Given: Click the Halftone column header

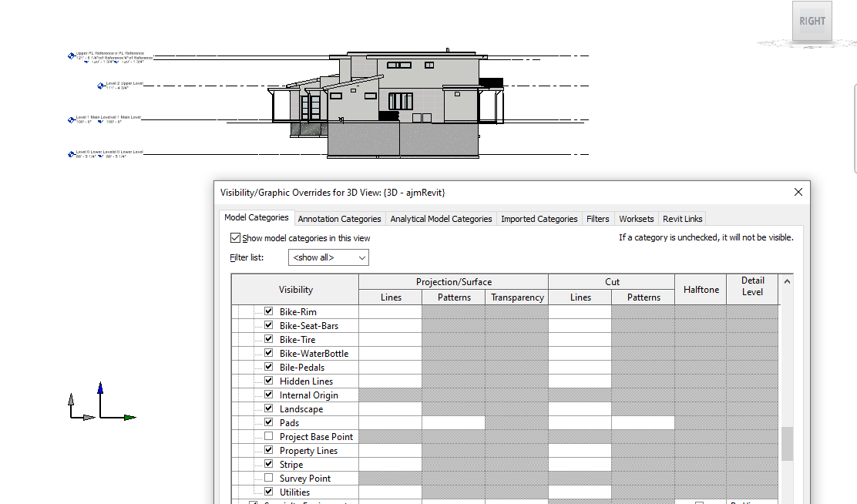Looking at the screenshot, I should (701, 290).
